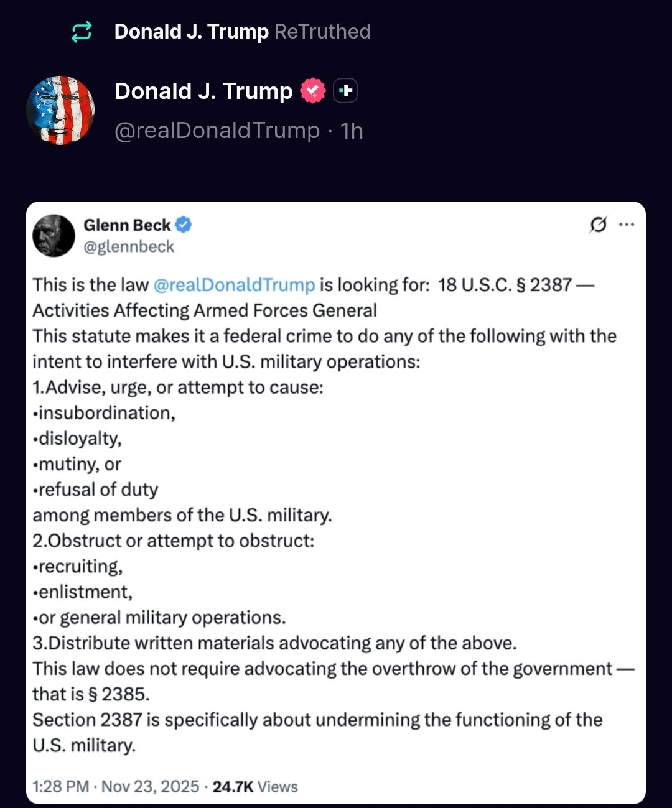
Task: Click the blue @realDonaldTrump mention in the tweet
Action: coord(234,285)
